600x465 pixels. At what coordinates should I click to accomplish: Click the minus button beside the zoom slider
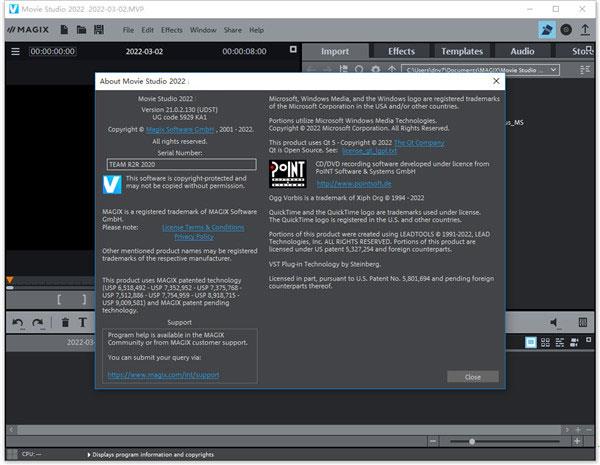pyautogui.click(x=433, y=442)
